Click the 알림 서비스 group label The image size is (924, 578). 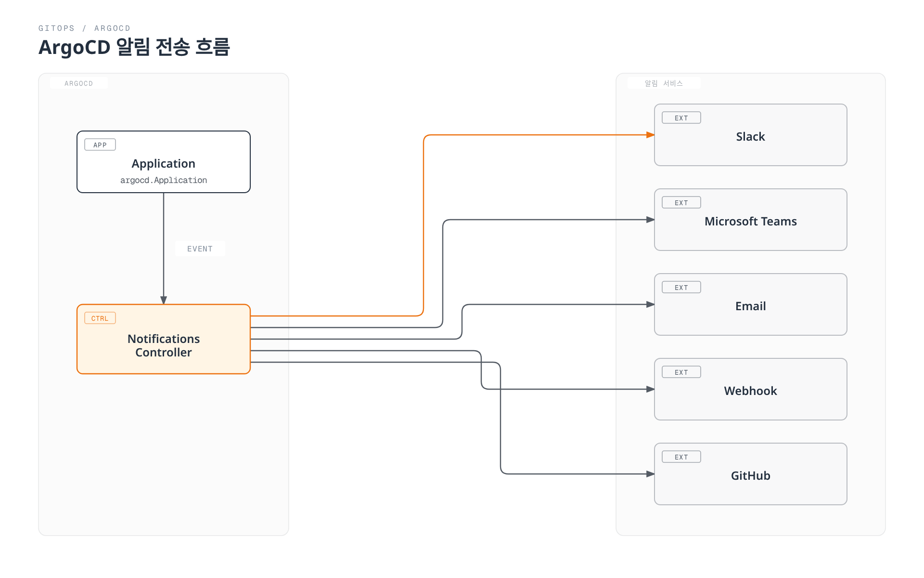(x=664, y=83)
